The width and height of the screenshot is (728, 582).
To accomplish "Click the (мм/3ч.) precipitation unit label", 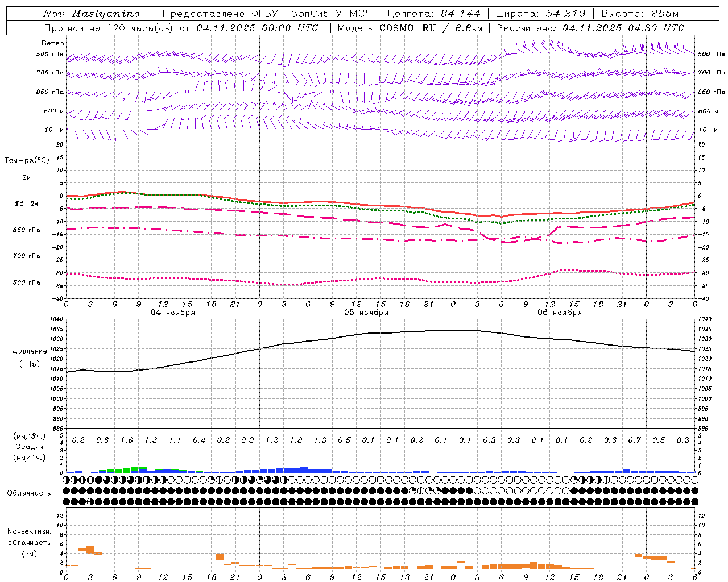I will tap(29, 436).
